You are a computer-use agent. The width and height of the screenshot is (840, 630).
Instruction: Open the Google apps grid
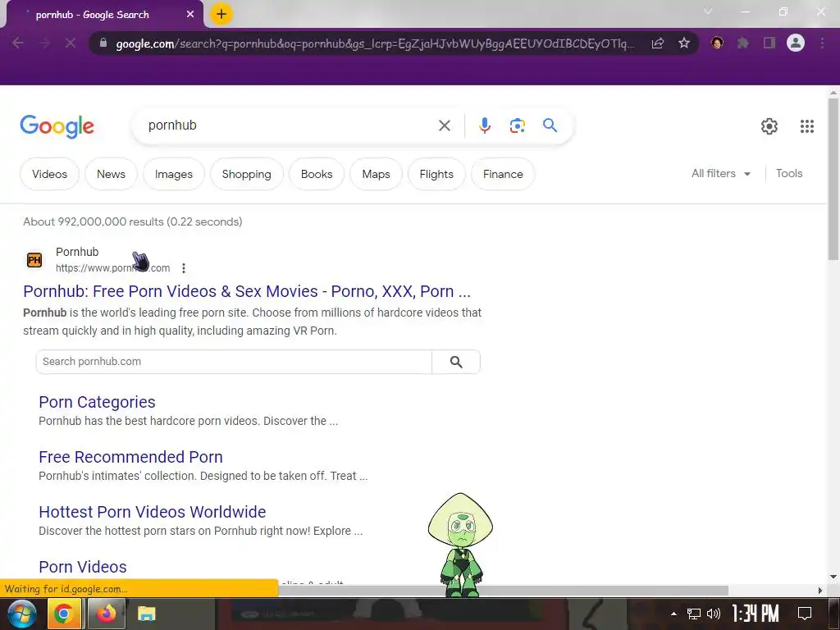pos(807,126)
